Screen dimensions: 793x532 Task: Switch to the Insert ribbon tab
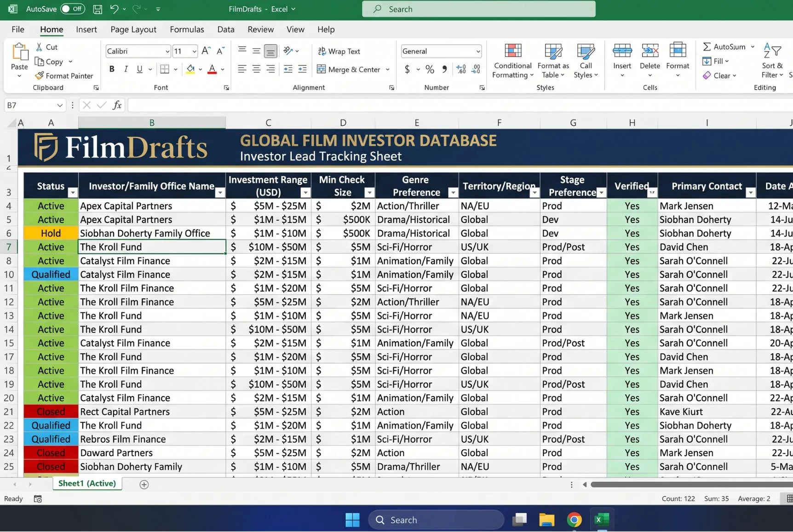pyautogui.click(x=86, y=29)
